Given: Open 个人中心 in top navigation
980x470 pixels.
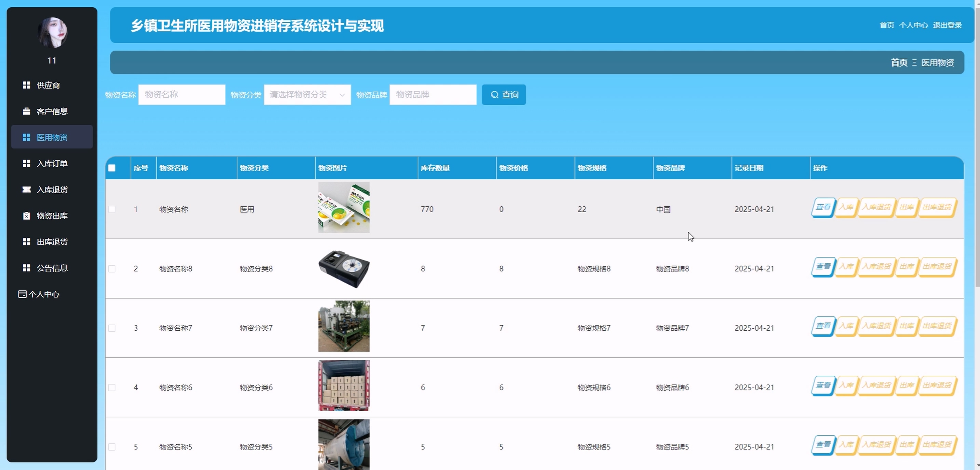Looking at the screenshot, I should coord(913,25).
